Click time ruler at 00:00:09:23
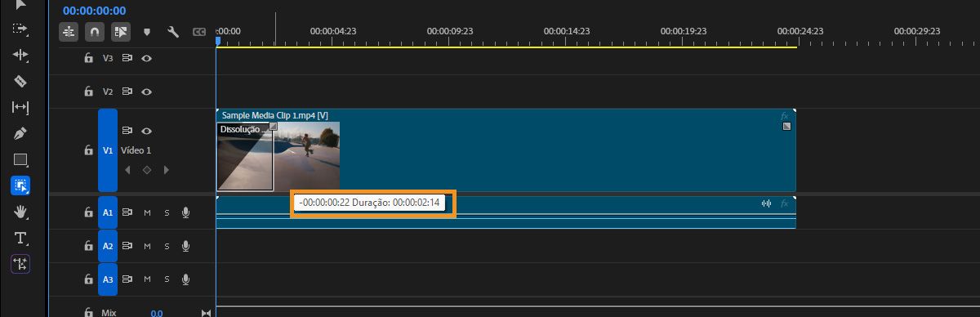The height and width of the screenshot is (317, 980). point(450,30)
